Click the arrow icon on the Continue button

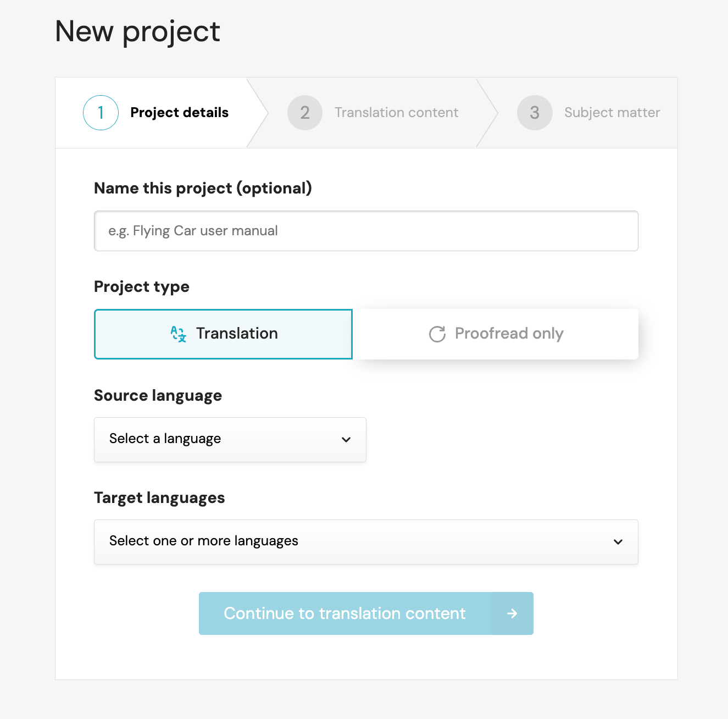tap(512, 613)
